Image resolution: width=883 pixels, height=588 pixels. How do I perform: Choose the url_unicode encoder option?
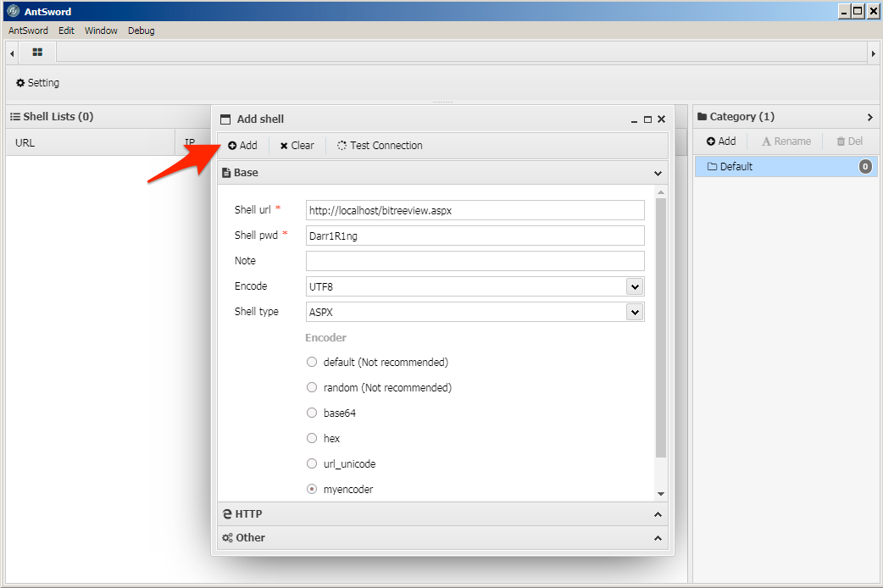[311, 463]
